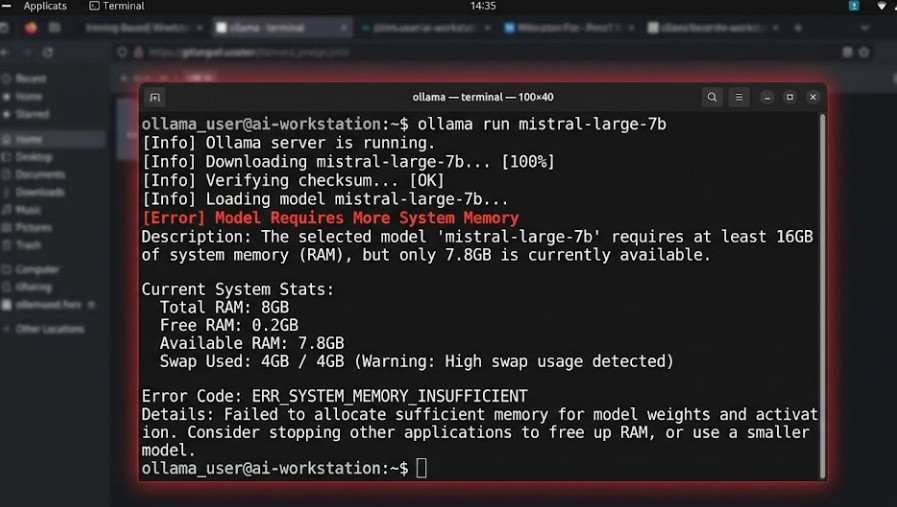Click the browser reload button
This screenshot has height=507, width=897.
click(48, 53)
